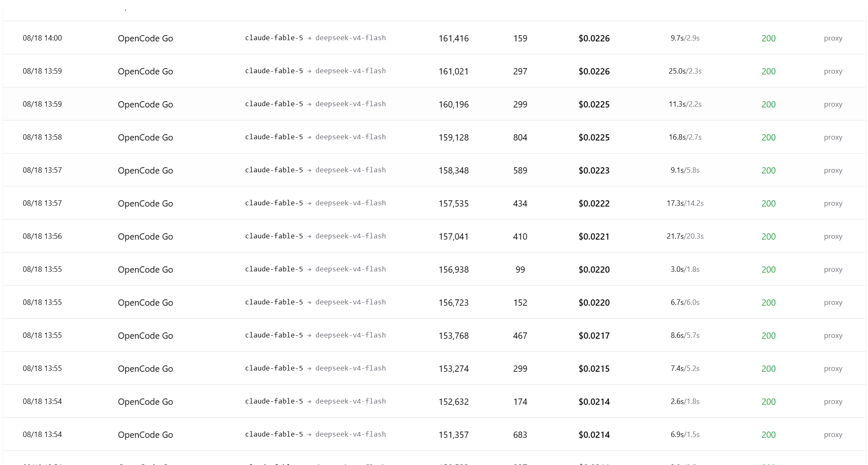
Task: Open the row with cost $0.0217
Action: 434,335
